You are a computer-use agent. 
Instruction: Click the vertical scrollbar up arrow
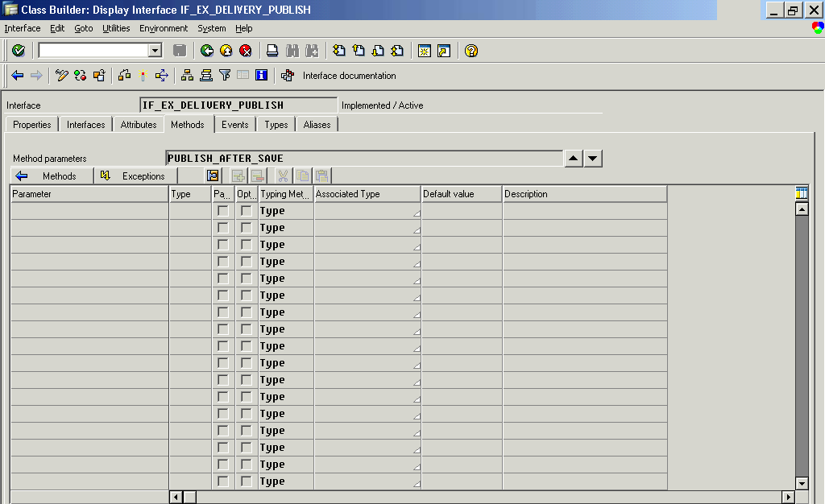coord(802,209)
